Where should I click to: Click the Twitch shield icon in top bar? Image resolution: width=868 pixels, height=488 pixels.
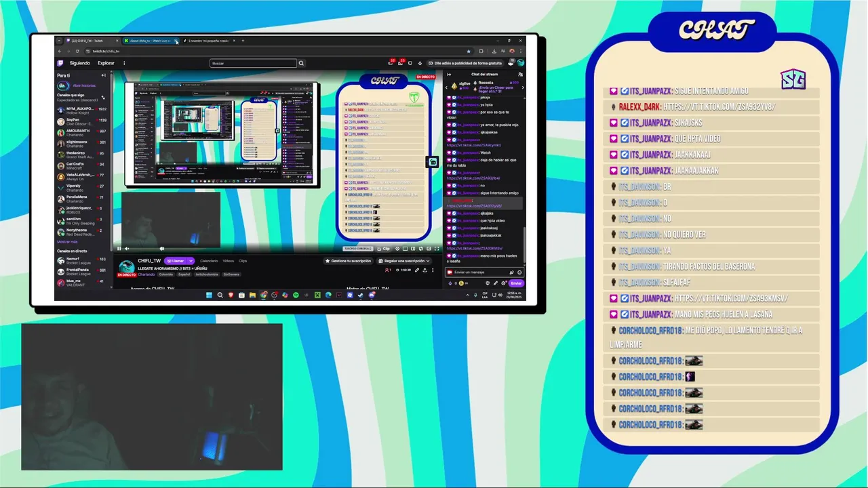410,63
